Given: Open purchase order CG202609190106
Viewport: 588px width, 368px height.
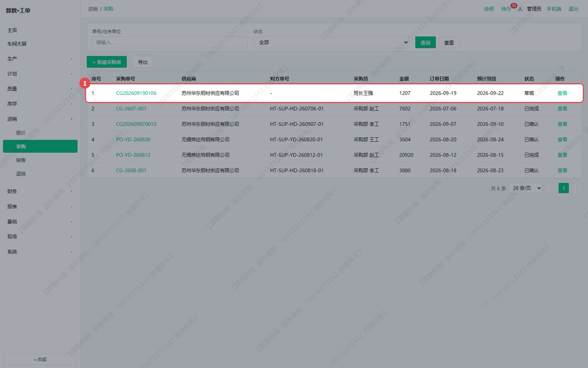Looking at the screenshot, I should [136, 93].
